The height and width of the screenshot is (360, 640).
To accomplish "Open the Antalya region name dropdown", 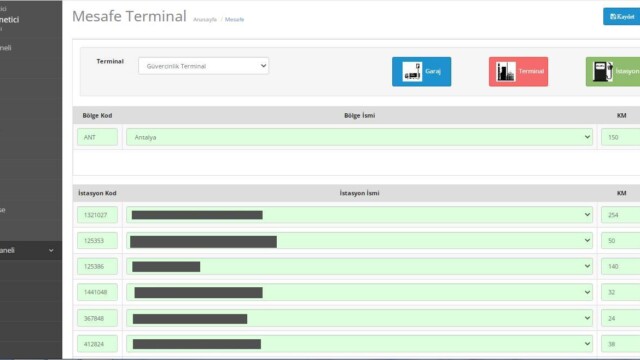I will pyautogui.click(x=359, y=137).
